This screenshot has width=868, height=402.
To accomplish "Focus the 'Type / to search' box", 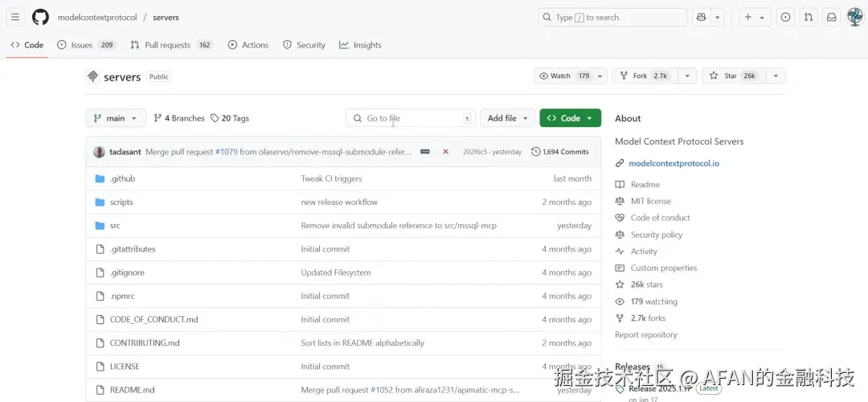I will point(612,17).
